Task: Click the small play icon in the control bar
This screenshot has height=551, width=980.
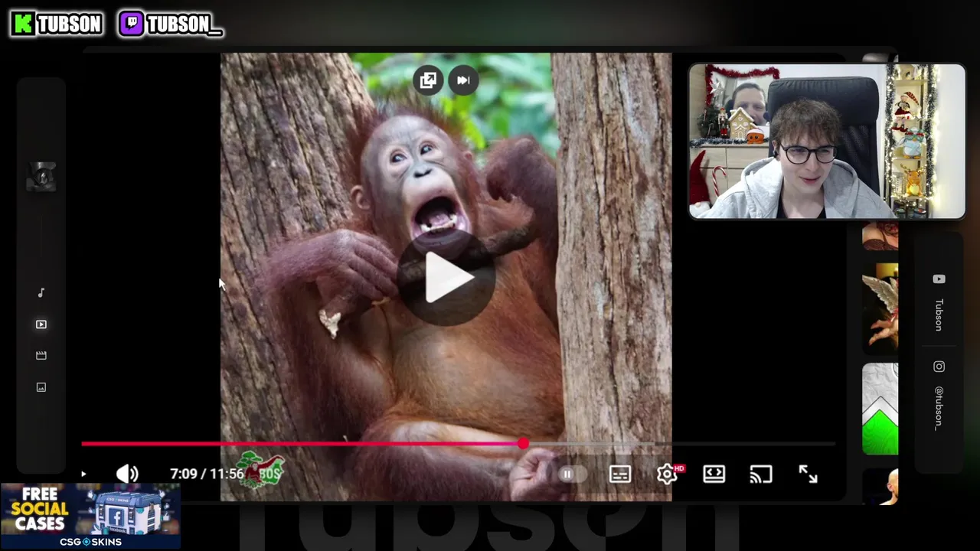Action: (x=83, y=474)
